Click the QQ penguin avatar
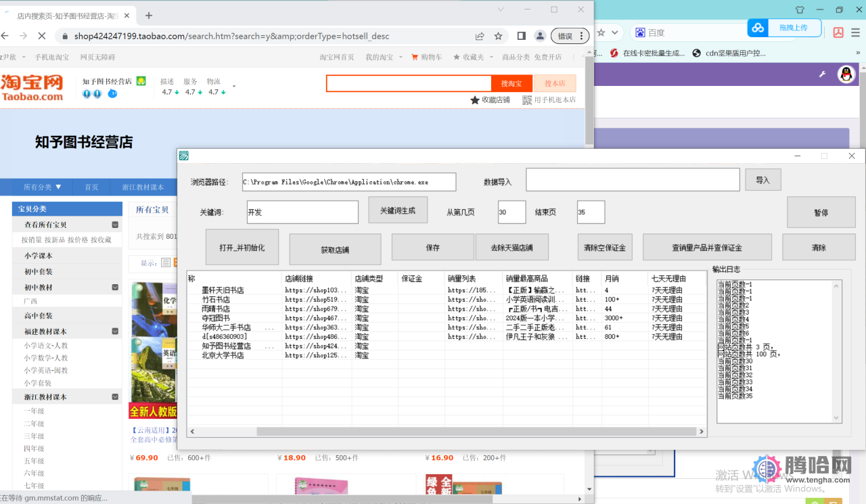Screen dimensions: 866x504 click(846, 74)
